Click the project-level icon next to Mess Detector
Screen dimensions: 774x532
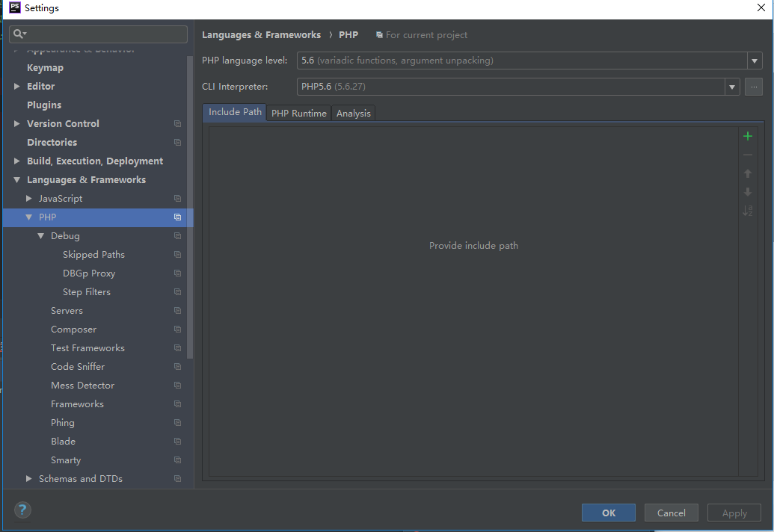178,386
